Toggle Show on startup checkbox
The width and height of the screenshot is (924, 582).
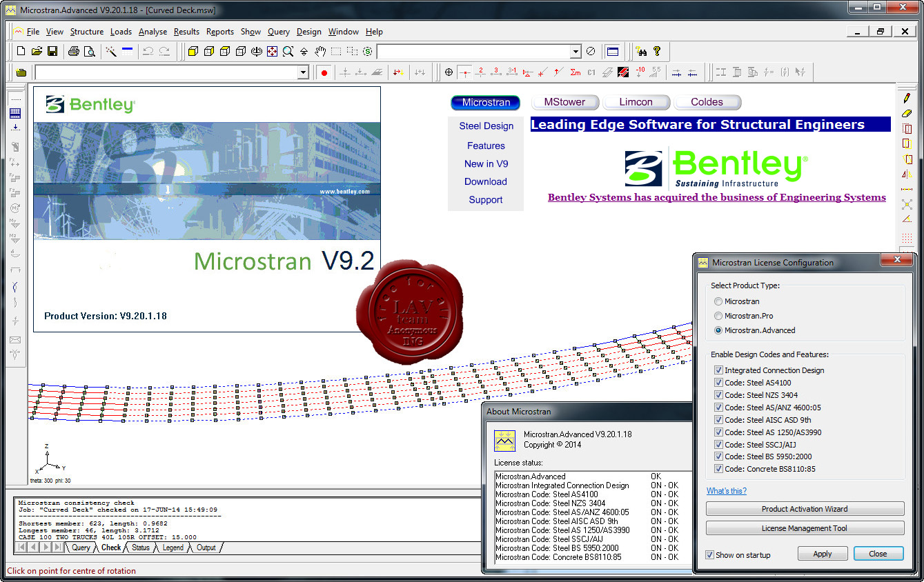709,555
